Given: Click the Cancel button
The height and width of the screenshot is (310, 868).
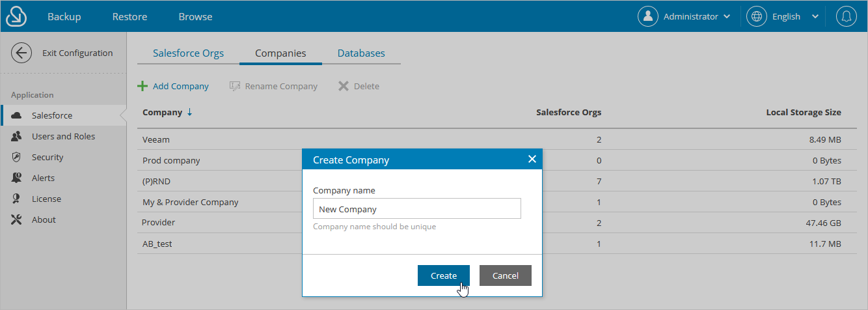Looking at the screenshot, I should [506, 275].
